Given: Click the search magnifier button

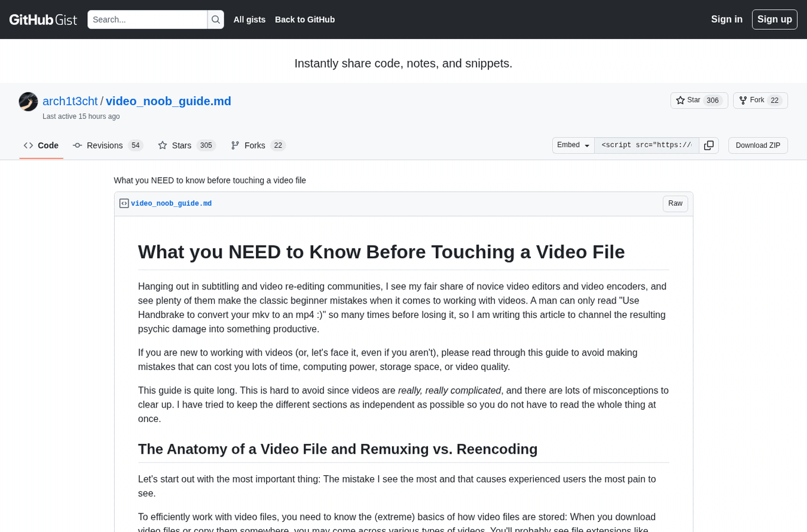Looking at the screenshot, I should coord(216,20).
